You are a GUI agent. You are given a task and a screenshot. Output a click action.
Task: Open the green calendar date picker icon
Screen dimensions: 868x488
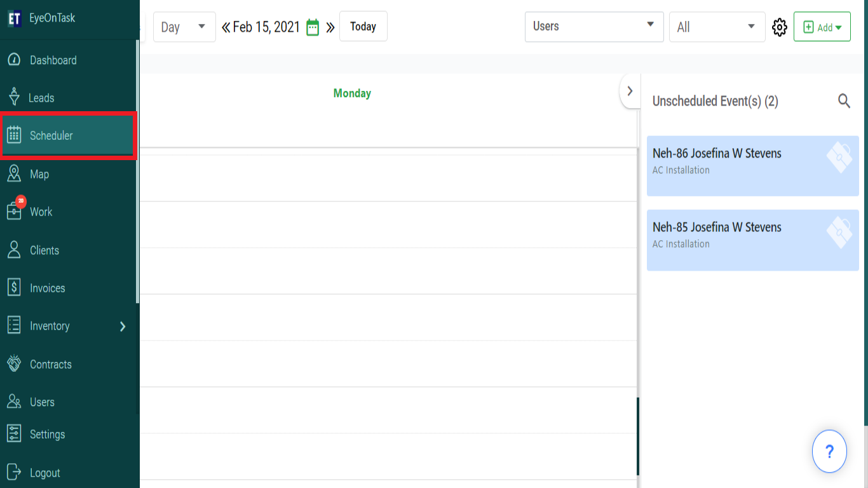[313, 27]
